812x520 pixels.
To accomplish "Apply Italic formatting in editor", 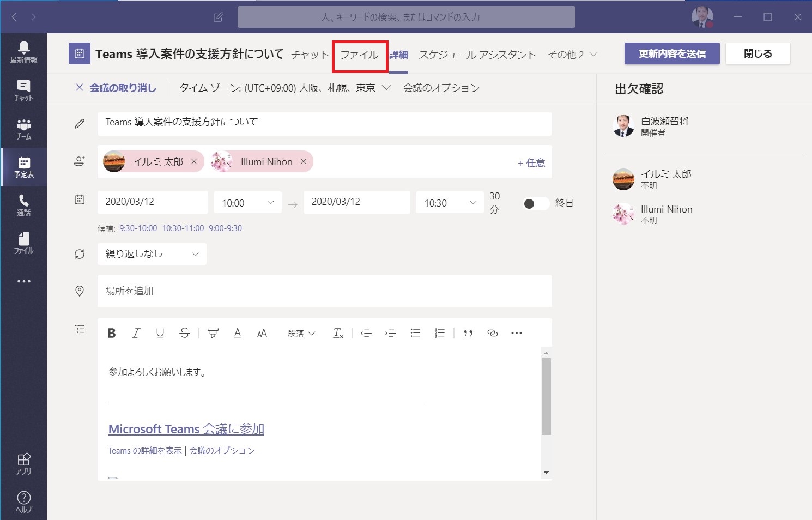I will point(136,333).
